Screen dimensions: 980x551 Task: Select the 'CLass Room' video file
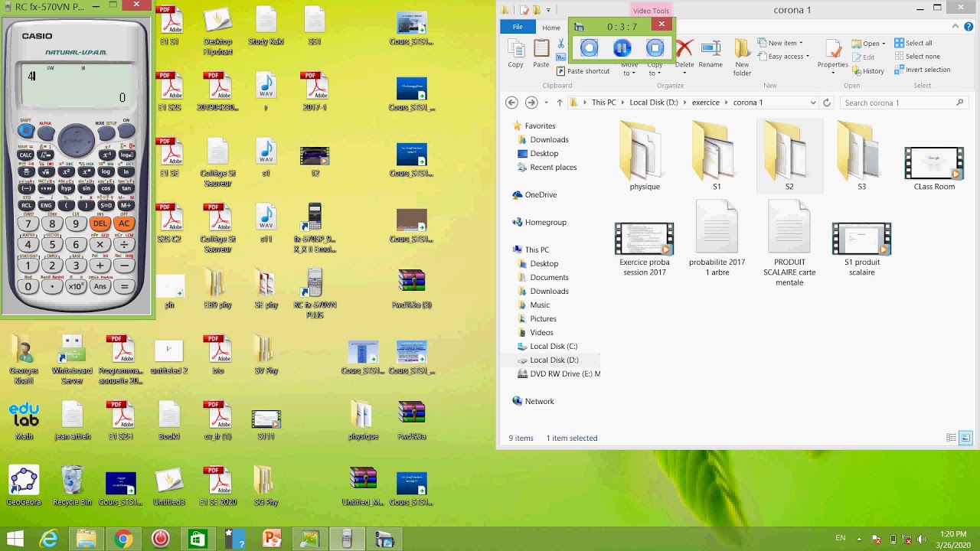934,168
